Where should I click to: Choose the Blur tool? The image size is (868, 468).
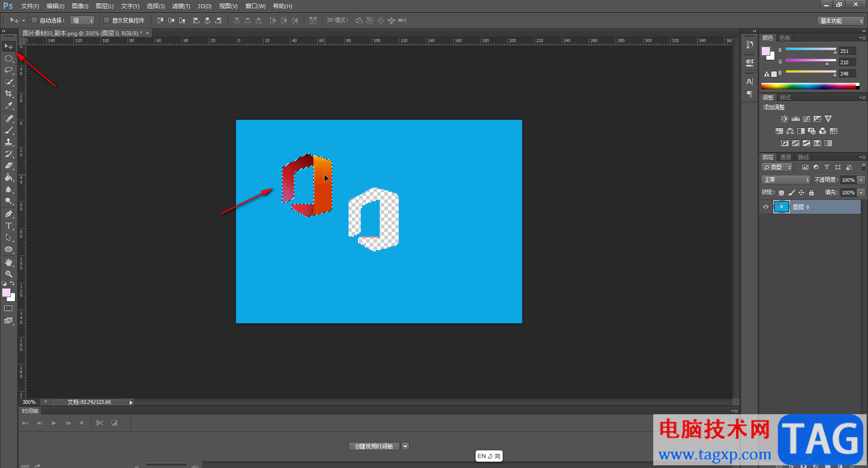click(9, 189)
